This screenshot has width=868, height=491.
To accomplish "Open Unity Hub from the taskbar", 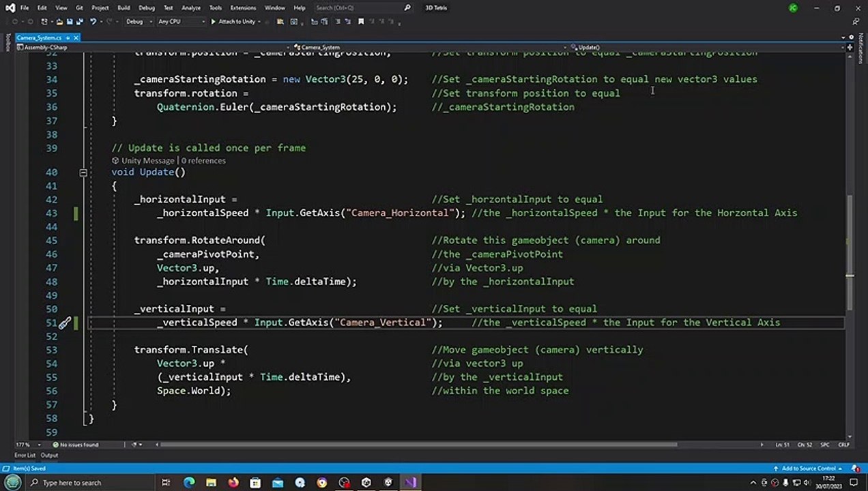I will pos(366,483).
